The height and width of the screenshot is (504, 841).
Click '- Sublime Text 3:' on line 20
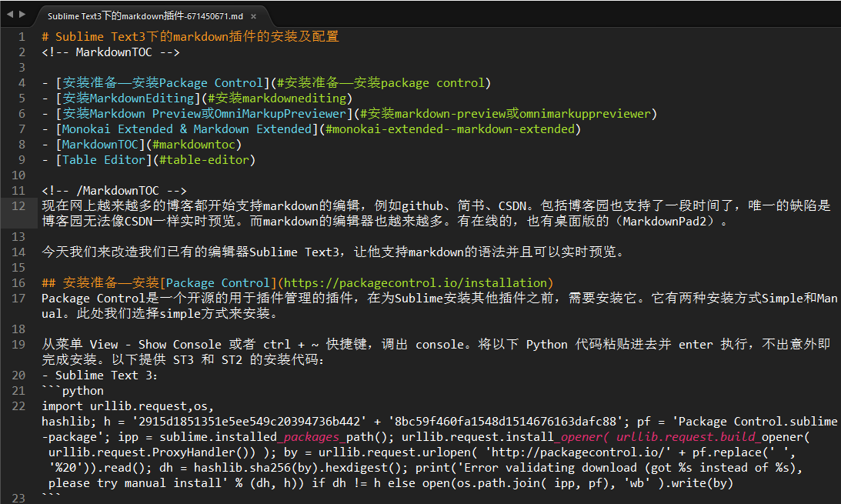point(100,375)
